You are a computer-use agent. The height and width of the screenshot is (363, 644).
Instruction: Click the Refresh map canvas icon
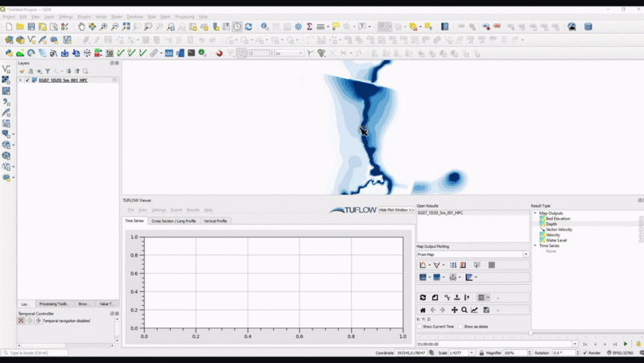point(249,27)
